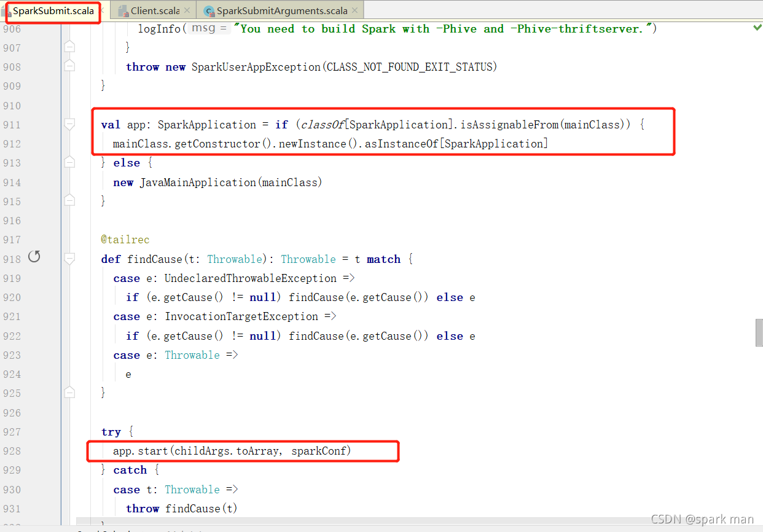Click the vertical scrollbar thumb of the editor
Viewport: 763px width, 532px height.
point(759,333)
